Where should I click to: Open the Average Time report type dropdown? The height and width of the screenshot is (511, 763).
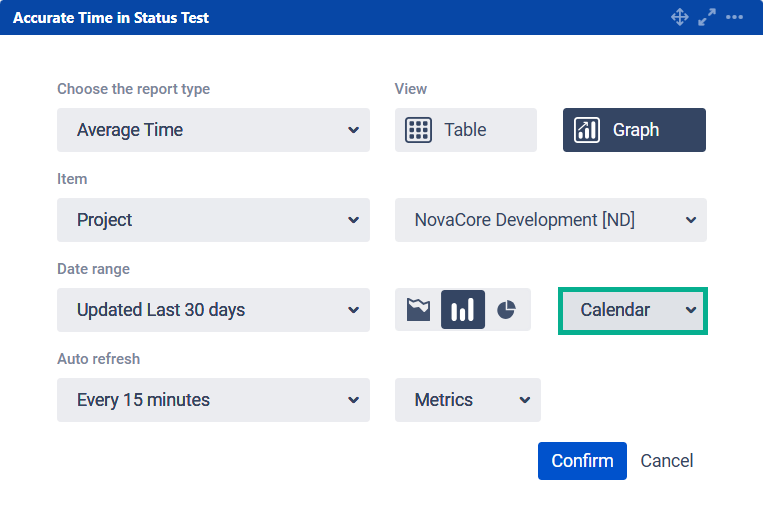tap(213, 130)
